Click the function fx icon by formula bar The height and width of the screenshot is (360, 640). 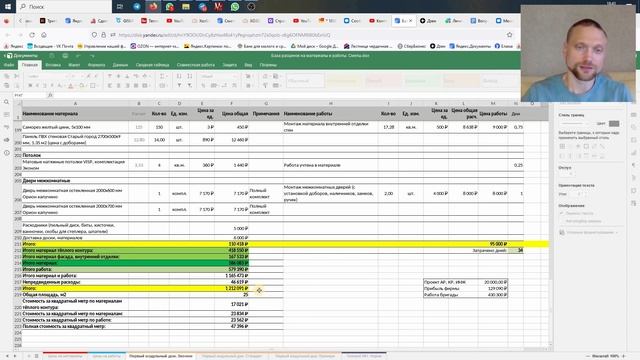coord(50,95)
